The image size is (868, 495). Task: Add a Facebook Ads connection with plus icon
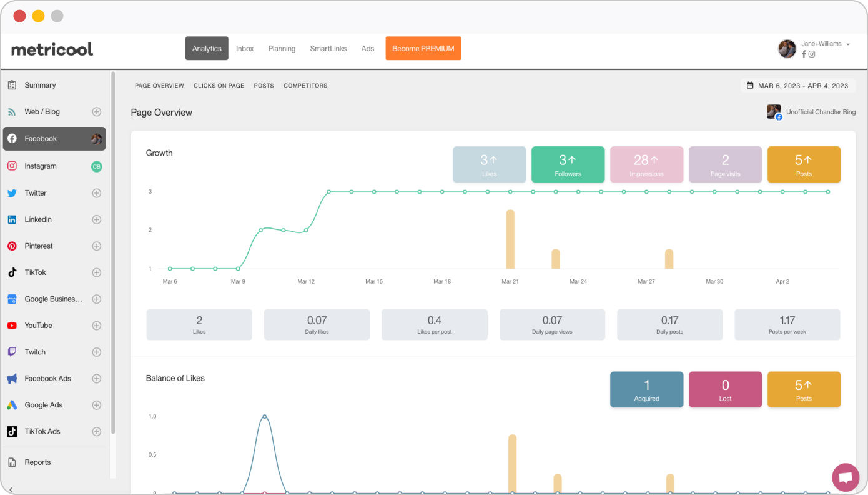tap(97, 379)
